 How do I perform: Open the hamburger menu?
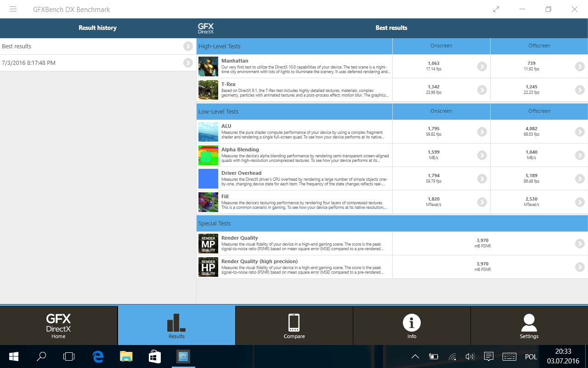13,9
